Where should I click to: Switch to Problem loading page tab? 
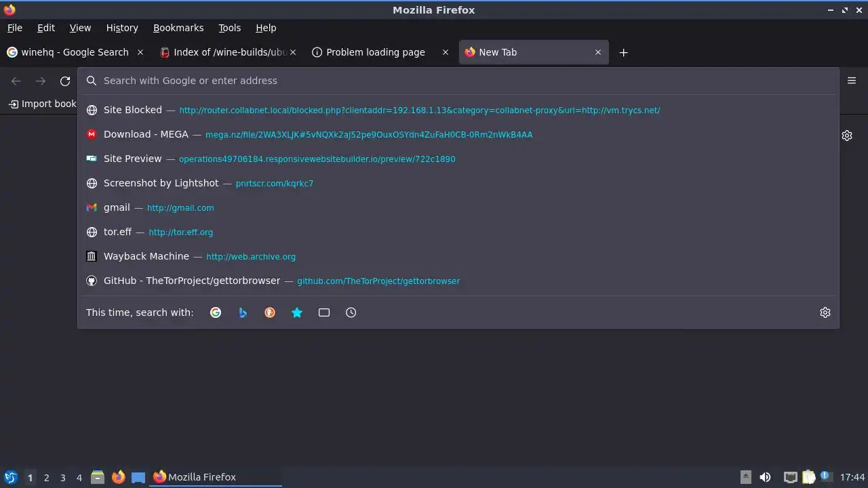tap(381, 52)
